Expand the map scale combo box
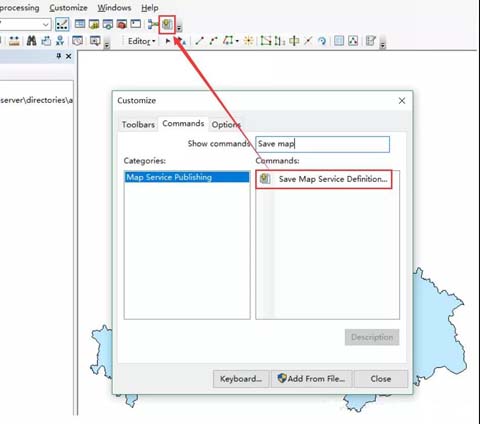The image size is (480, 424). pyautogui.click(x=46, y=24)
